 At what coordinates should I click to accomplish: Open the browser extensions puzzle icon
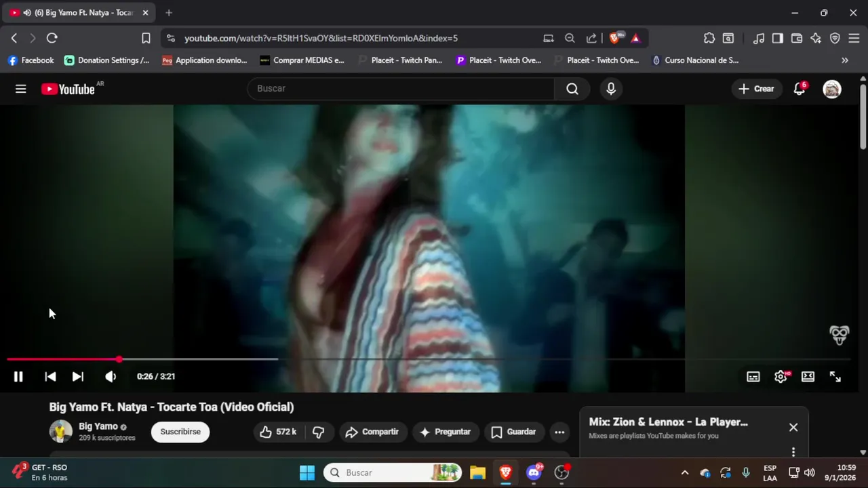click(709, 39)
